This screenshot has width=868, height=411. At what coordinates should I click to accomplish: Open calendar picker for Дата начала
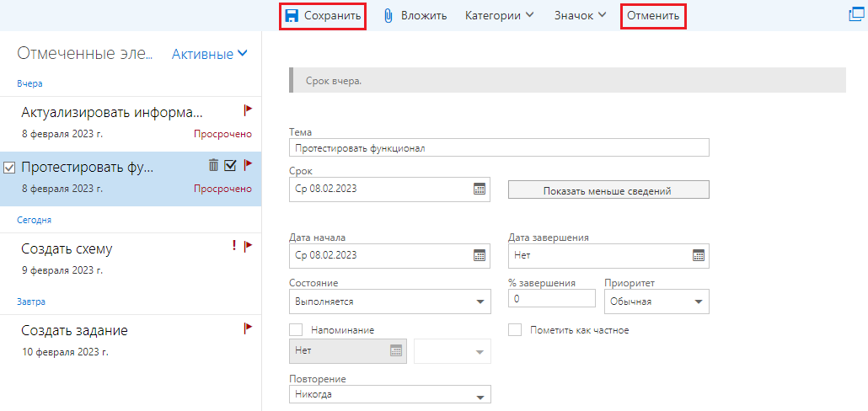tap(480, 255)
